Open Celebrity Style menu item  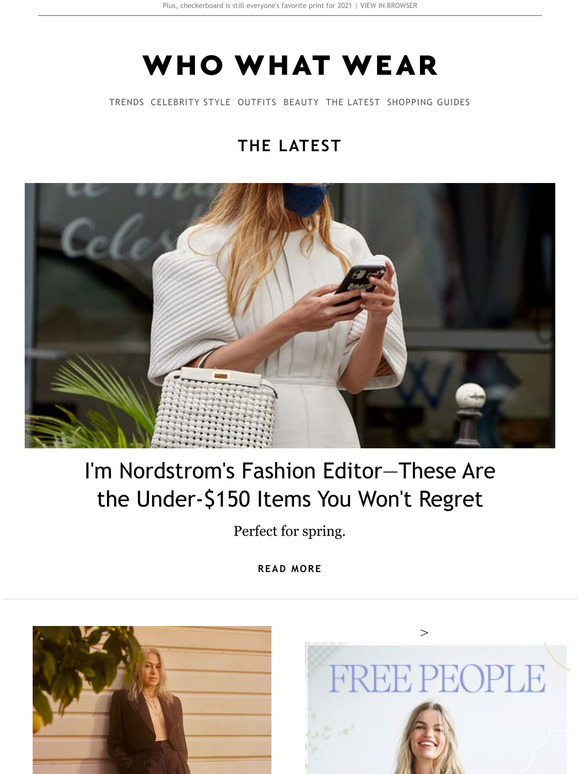(x=191, y=102)
